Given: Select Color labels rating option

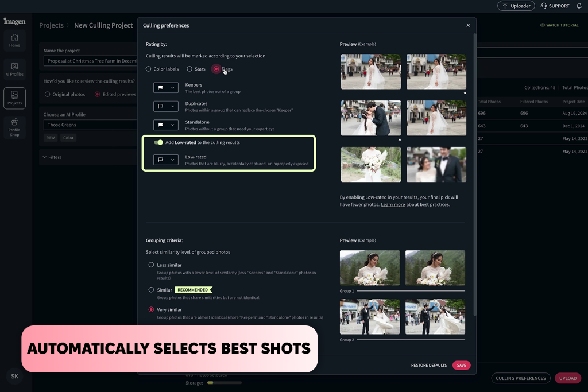Looking at the screenshot, I should click(x=162, y=69).
